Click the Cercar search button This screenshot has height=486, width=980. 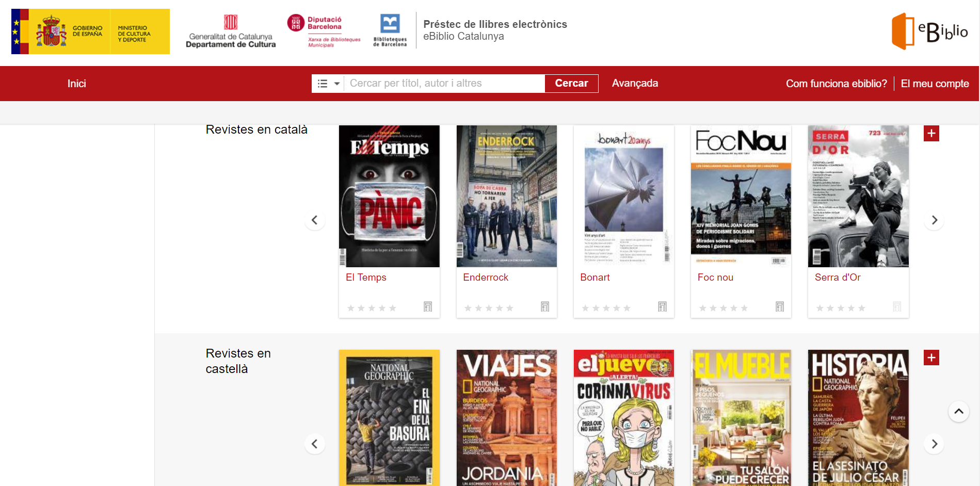pos(571,84)
